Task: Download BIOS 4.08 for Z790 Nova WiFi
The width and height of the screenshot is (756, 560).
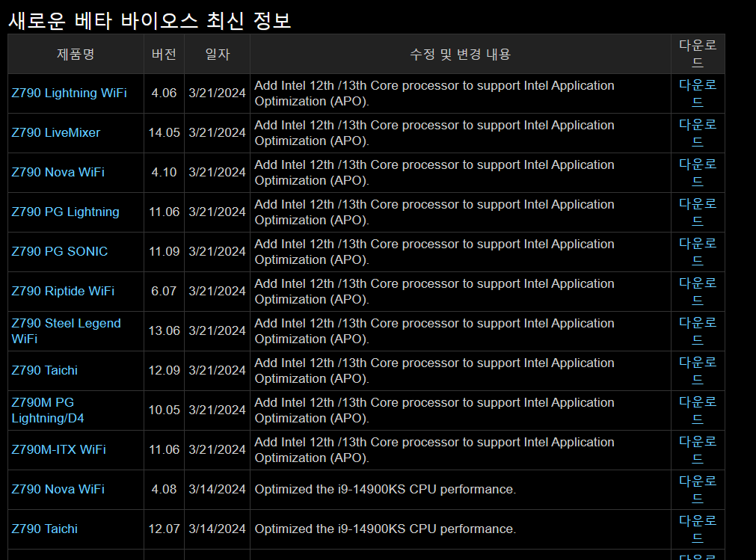Action: tap(698, 489)
